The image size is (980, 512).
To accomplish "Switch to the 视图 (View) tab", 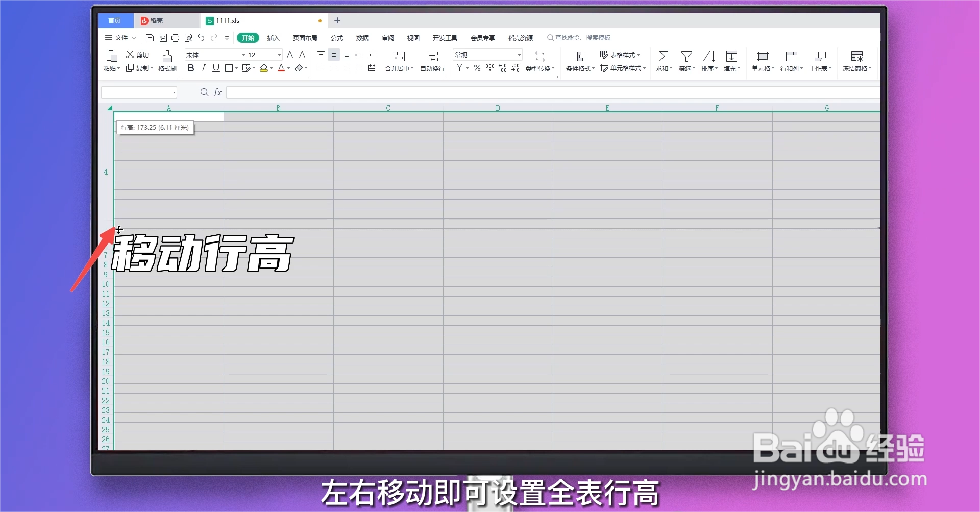I will [413, 38].
